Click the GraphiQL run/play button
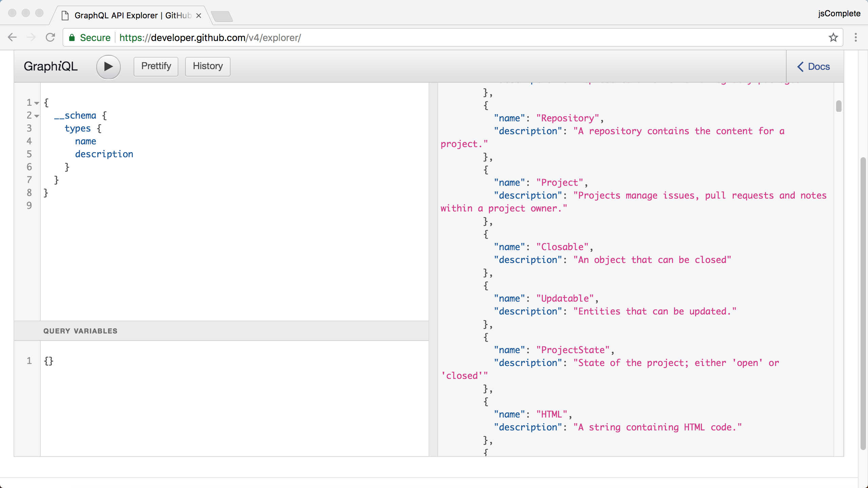The image size is (868, 488). tap(108, 66)
